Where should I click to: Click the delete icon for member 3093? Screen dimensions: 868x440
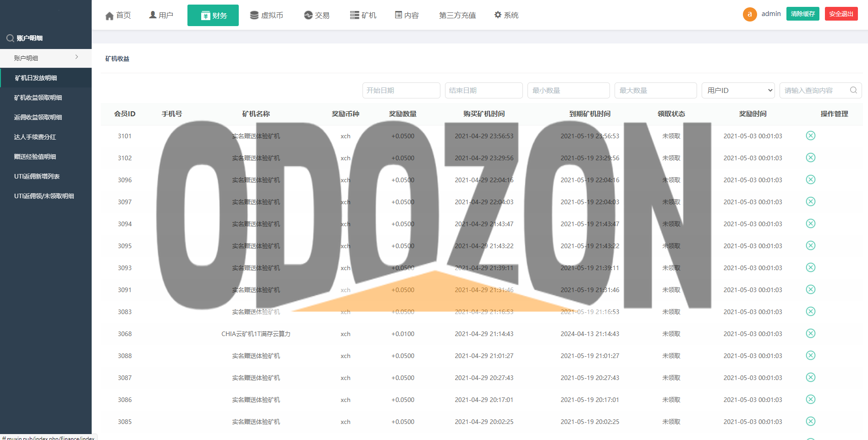(x=810, y=267)
